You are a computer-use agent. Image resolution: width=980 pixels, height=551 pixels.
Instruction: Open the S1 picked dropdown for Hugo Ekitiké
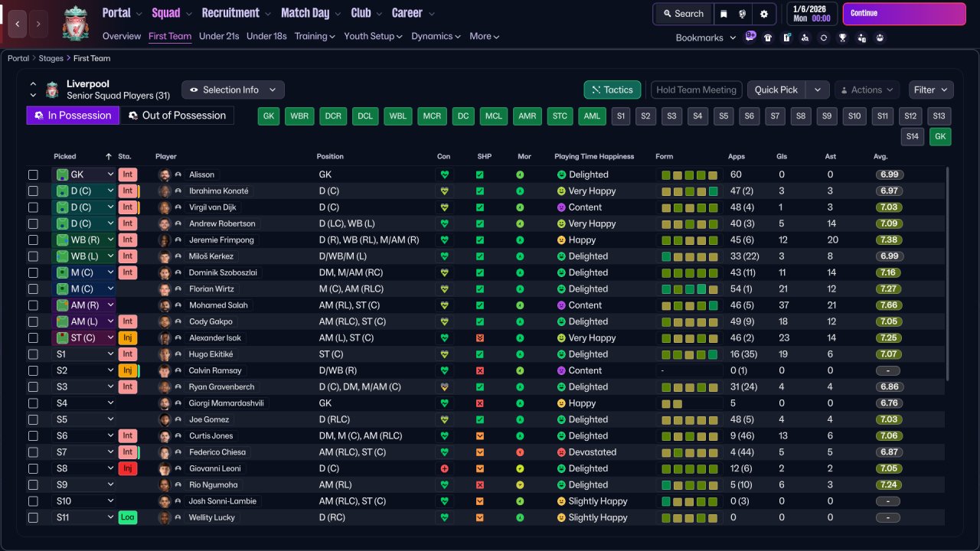pyautogui.click(x=84, y=354)
